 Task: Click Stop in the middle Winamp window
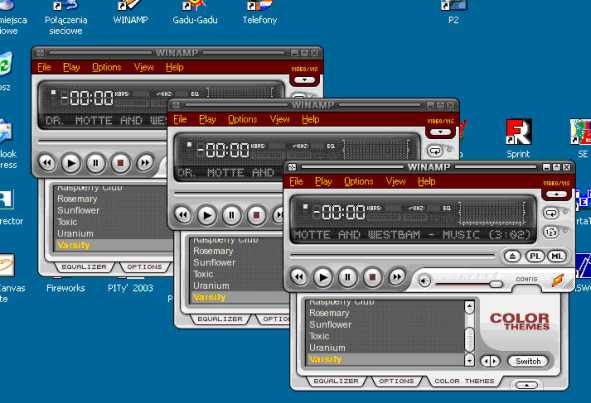256,215
